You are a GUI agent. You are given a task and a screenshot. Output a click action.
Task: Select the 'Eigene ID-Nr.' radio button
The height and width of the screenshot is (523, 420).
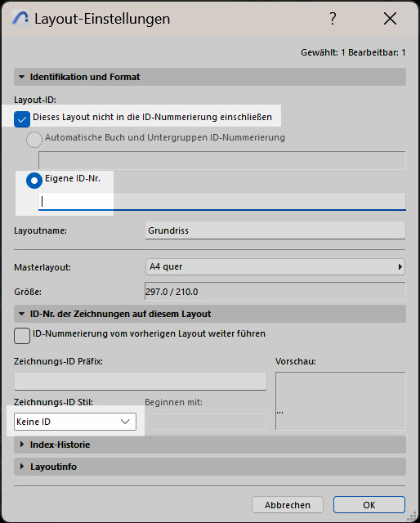[34, 181]
